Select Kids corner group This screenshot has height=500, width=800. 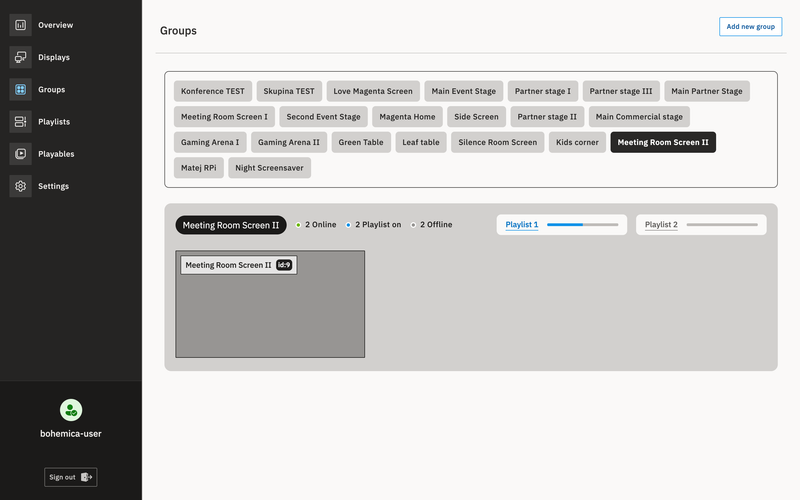577,142
